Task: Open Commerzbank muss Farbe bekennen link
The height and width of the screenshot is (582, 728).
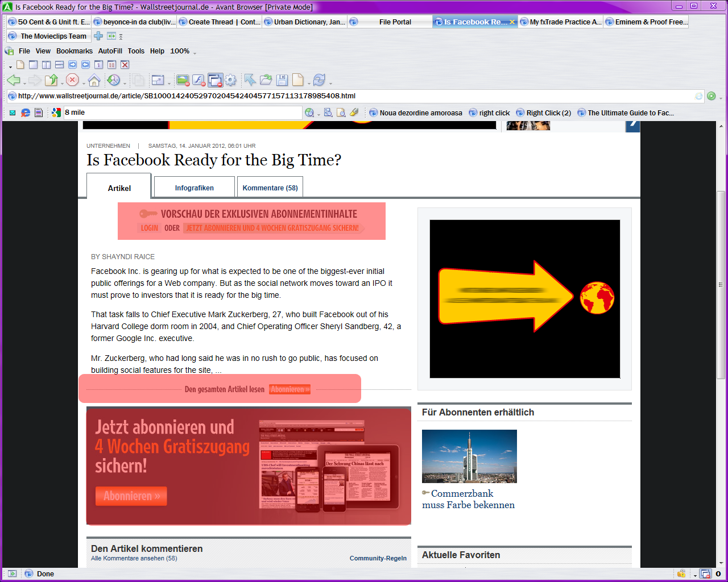Action: tap(468, 499)
